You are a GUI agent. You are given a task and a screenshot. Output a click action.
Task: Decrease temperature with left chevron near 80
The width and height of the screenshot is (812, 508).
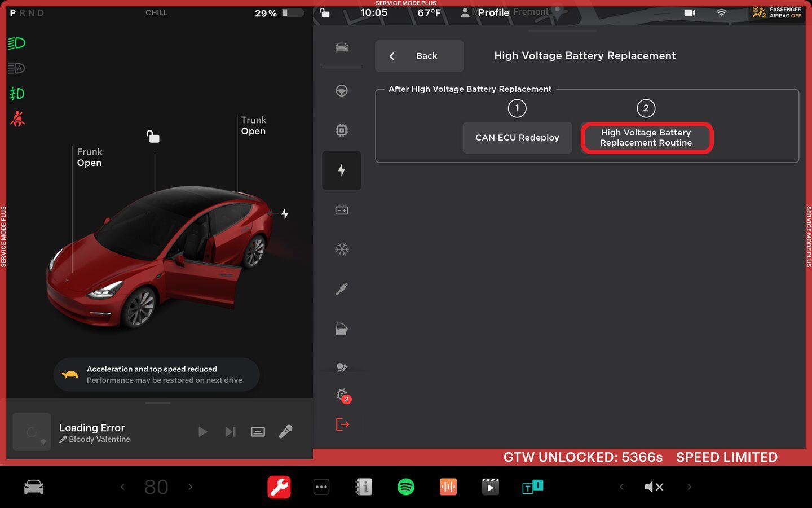coord(122,487)
